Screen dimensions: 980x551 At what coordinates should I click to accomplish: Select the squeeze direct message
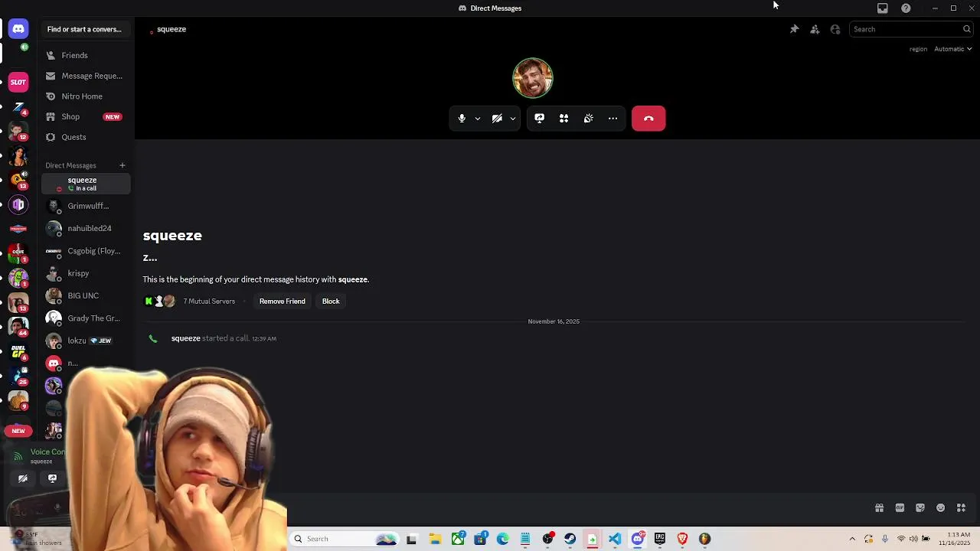click(x=86, y=184)
